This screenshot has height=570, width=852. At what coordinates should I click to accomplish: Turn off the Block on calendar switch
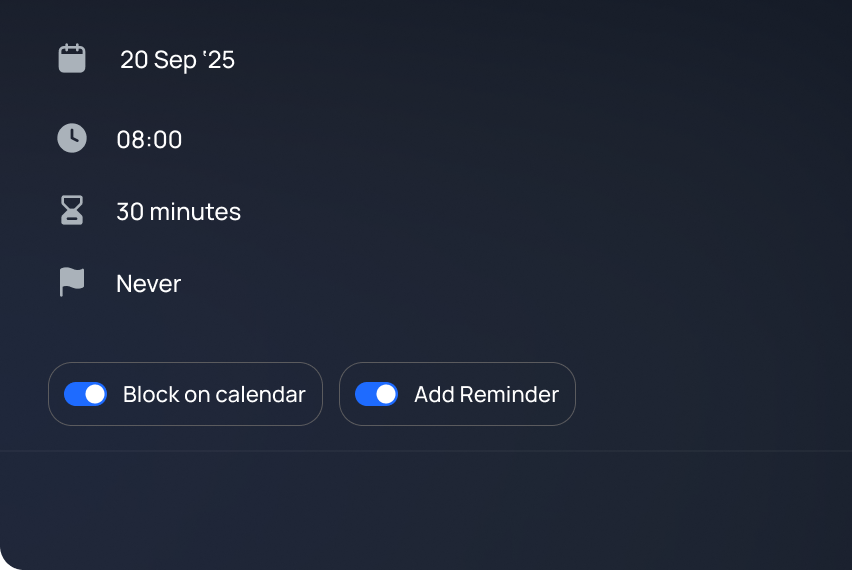click(x=85, y=394)
